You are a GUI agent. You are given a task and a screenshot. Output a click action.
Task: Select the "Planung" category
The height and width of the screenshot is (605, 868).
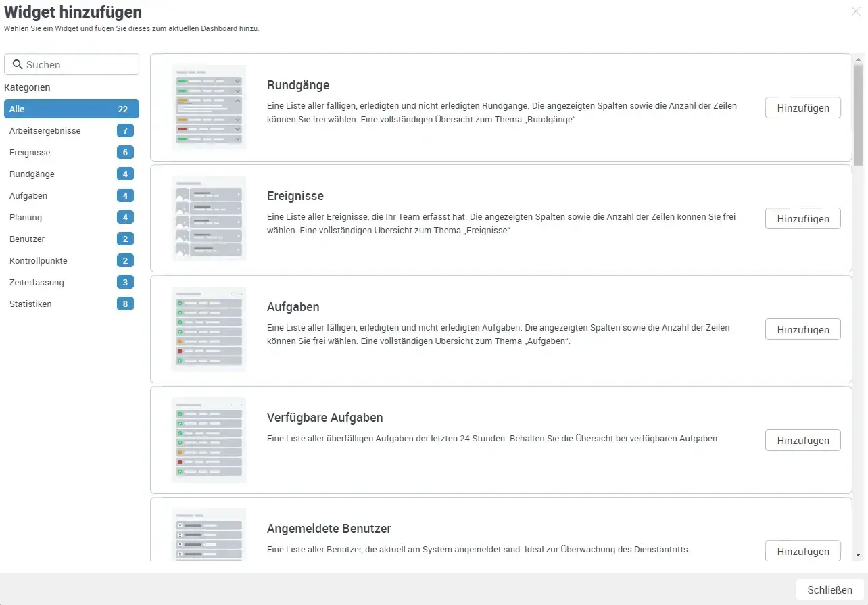(71, 217)
